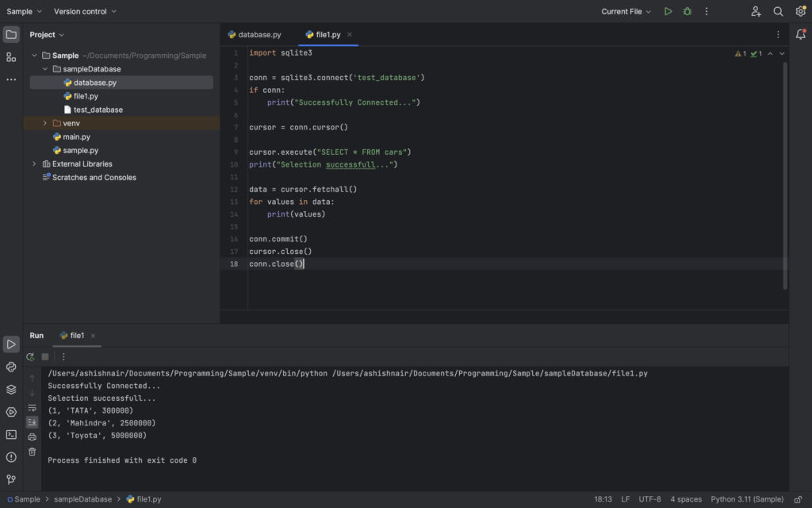Toggle soft-wrap in the Run console
This screenshot has width=812, height=508.
pyautogui.click(x=32, y=407)
